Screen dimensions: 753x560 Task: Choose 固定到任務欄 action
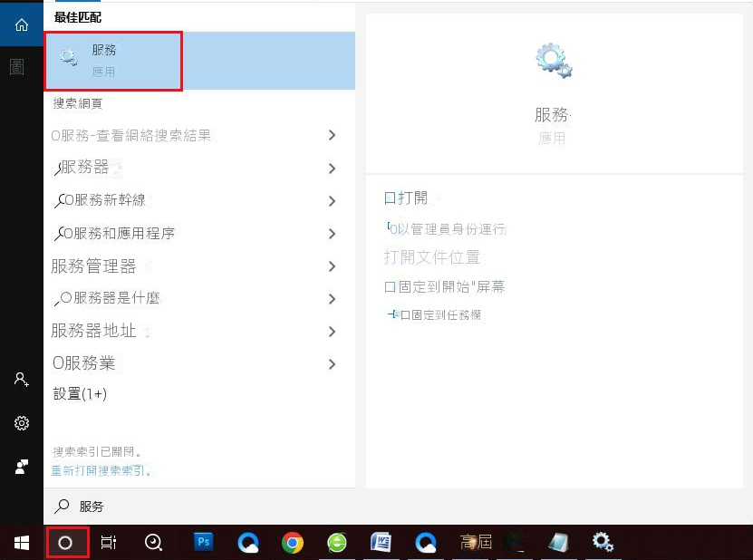[x=435, y=314]
